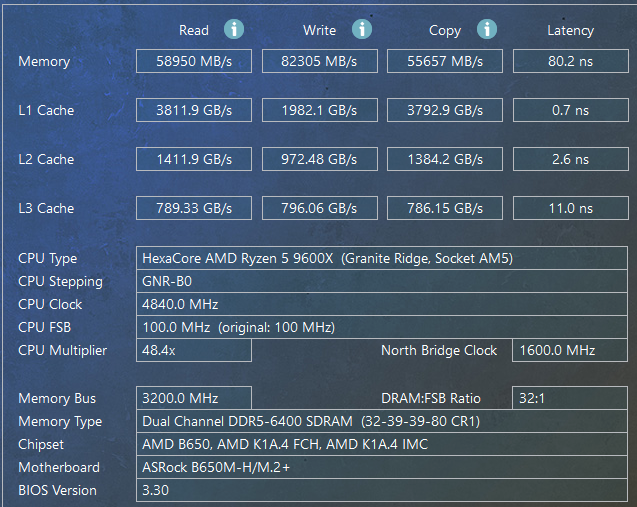Click the DRAM:FSB Ratio label
Viewport: 637px width, 507px height.
coord(431,398)
